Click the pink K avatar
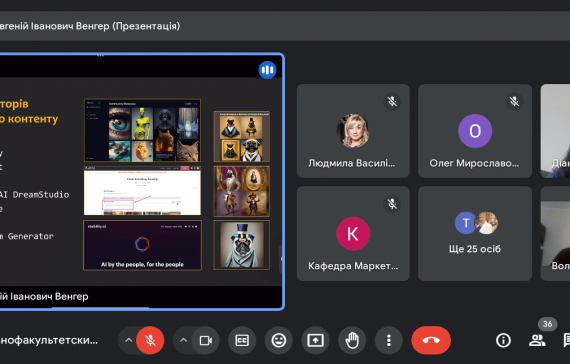570x364 pixels. (x=353, y=233)
